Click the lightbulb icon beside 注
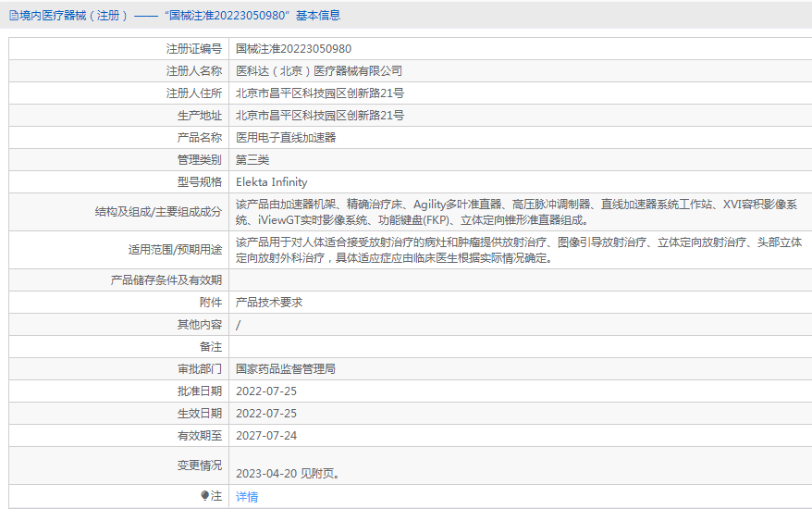The width and height of the screenshot is (812, 509). coord(205,496)
